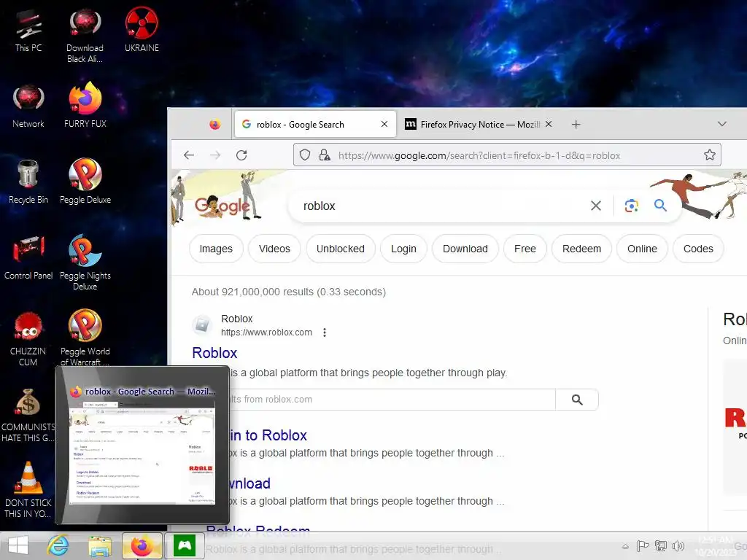Open the Download sitelink
The height and width of the screenshot is (560, 747).
click(x=250, y=483)
